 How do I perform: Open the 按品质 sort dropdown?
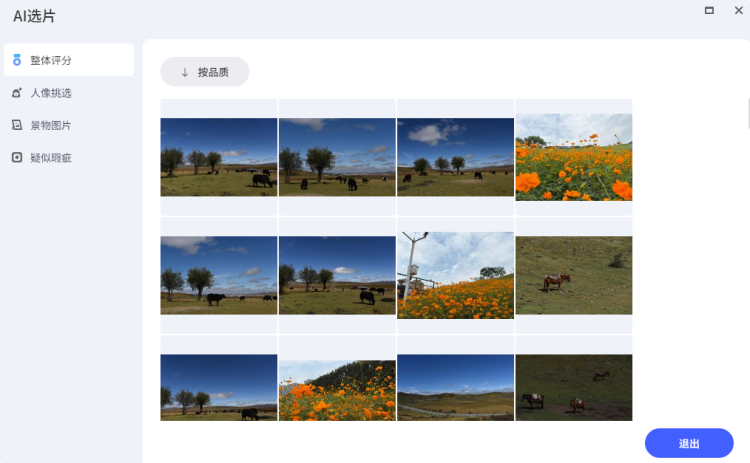205,72
